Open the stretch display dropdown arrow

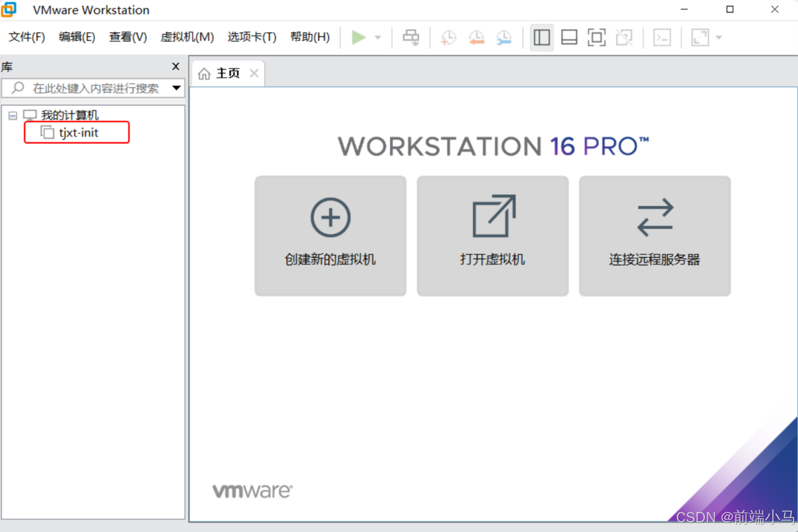pyautogui.click(x=719, y=38)
